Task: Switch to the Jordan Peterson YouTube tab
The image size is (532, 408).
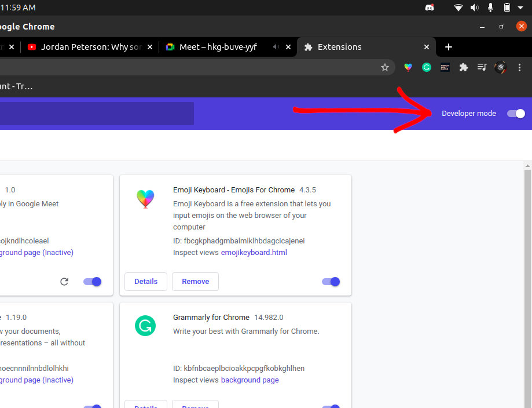Action: tap(89, 47)
